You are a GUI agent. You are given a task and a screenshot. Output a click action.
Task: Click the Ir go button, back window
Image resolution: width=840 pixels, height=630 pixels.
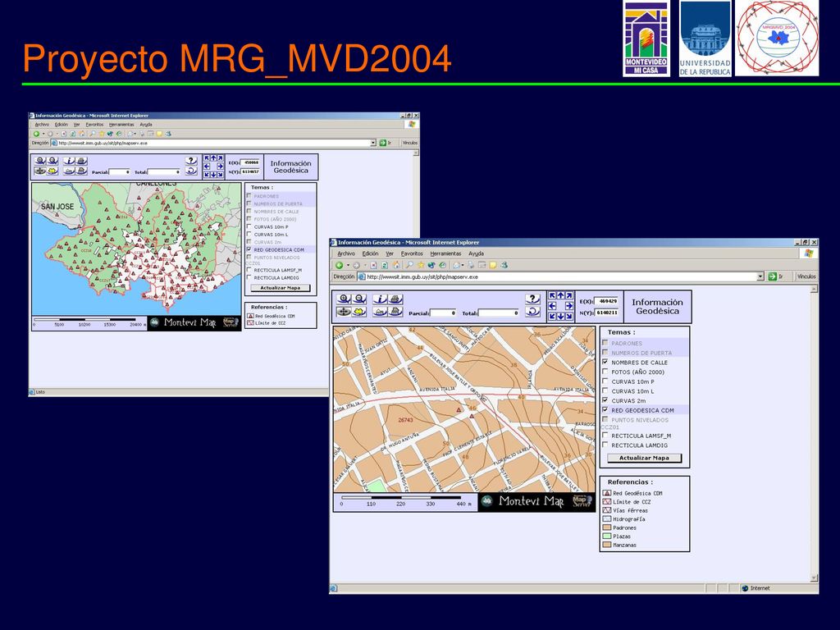tap(386, 143)
